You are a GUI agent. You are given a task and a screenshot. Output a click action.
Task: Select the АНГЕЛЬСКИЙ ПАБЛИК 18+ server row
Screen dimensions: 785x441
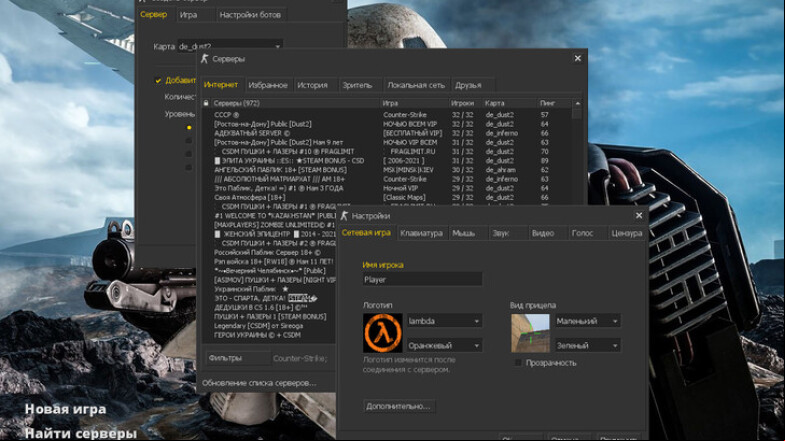(x=385, y=170)
